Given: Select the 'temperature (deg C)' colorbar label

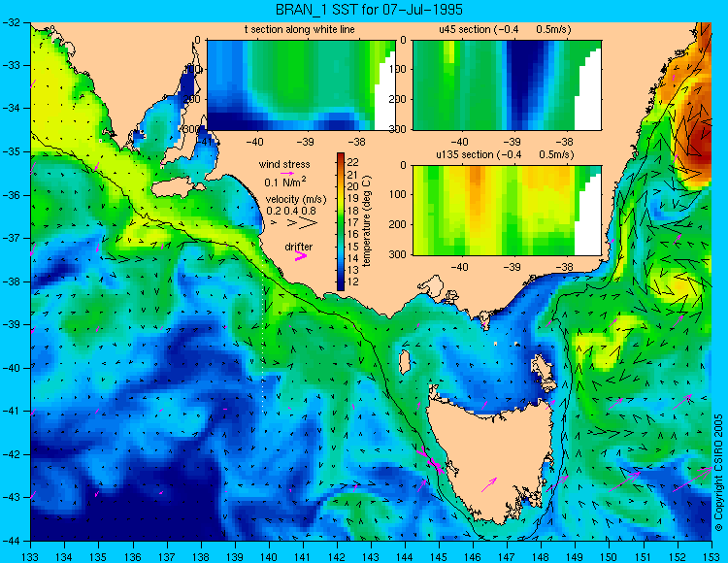Looking at the screenshot, I should (367, 221).
